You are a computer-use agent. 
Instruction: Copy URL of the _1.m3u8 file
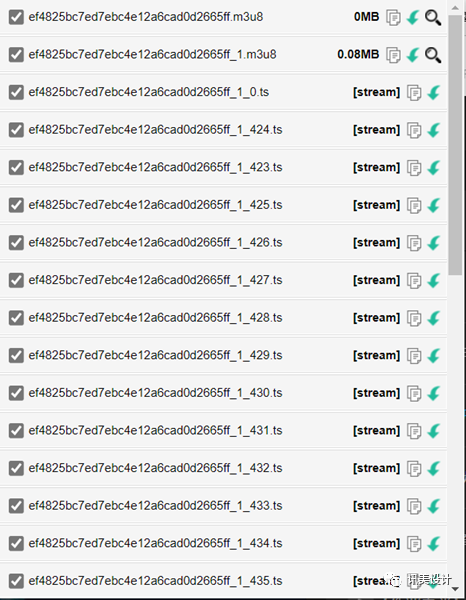tap(393, 55)
